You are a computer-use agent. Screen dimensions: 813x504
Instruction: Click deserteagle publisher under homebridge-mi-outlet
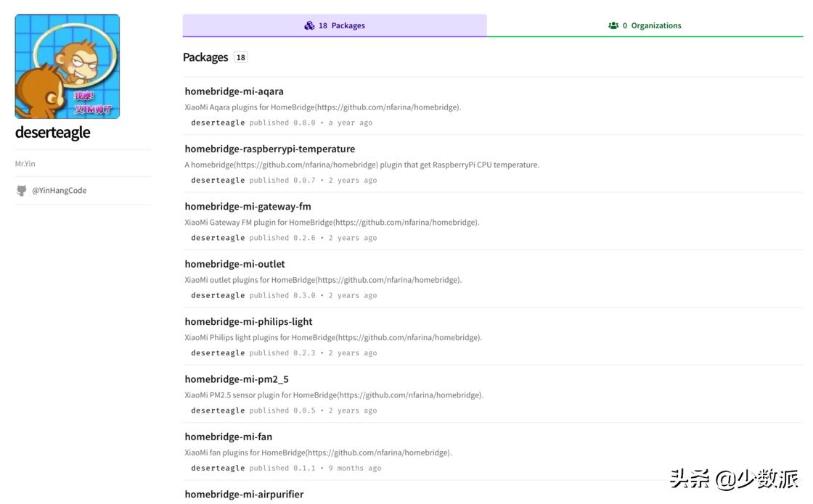pos(218,296)
